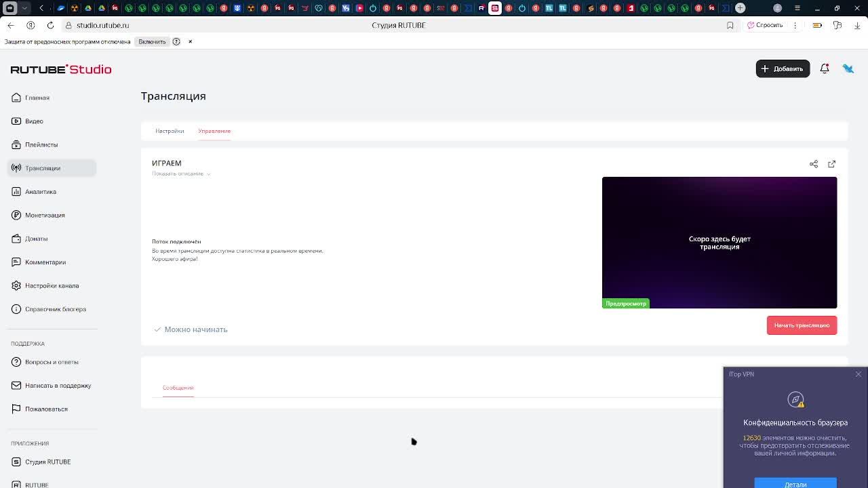
Task: Click the Yandex home icon in the toolbar
Action: (31, 25)
